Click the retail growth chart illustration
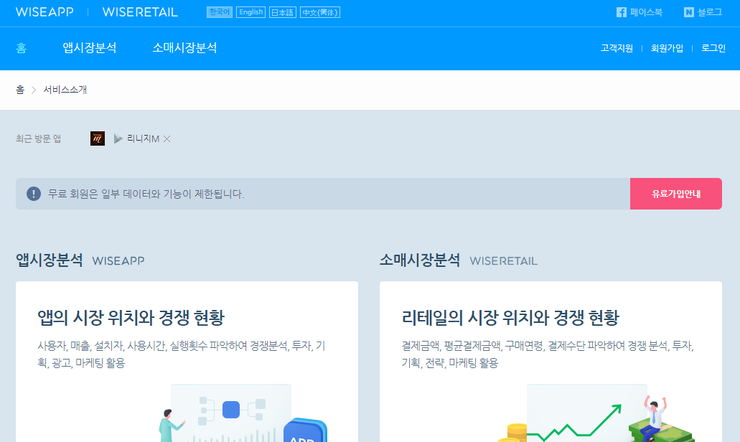This screenshot has height=442, width=740. point(596,413)
